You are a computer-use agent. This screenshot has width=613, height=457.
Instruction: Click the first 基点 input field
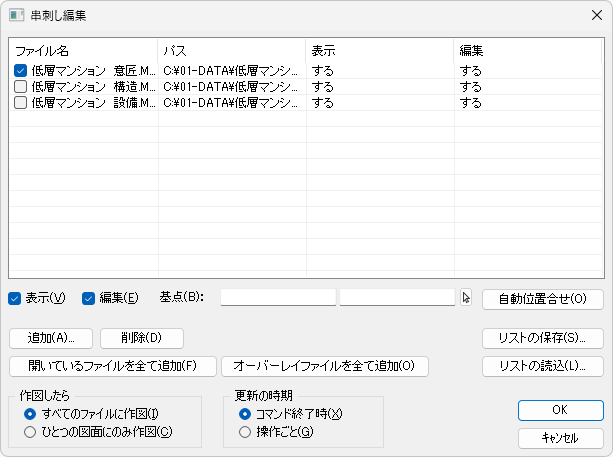[278, 297]
